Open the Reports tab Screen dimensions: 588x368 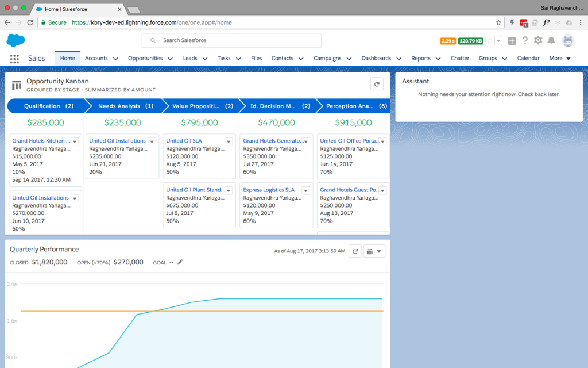421,58
